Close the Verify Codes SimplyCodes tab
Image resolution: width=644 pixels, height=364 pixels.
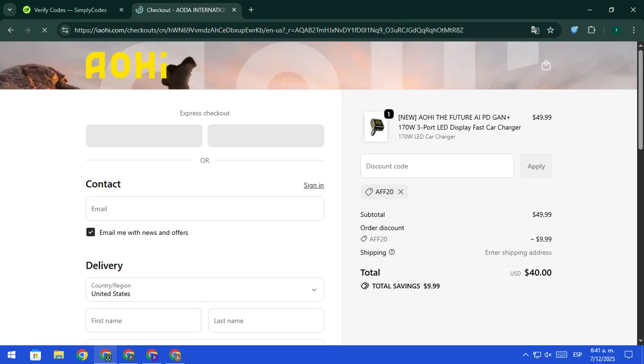122,9
